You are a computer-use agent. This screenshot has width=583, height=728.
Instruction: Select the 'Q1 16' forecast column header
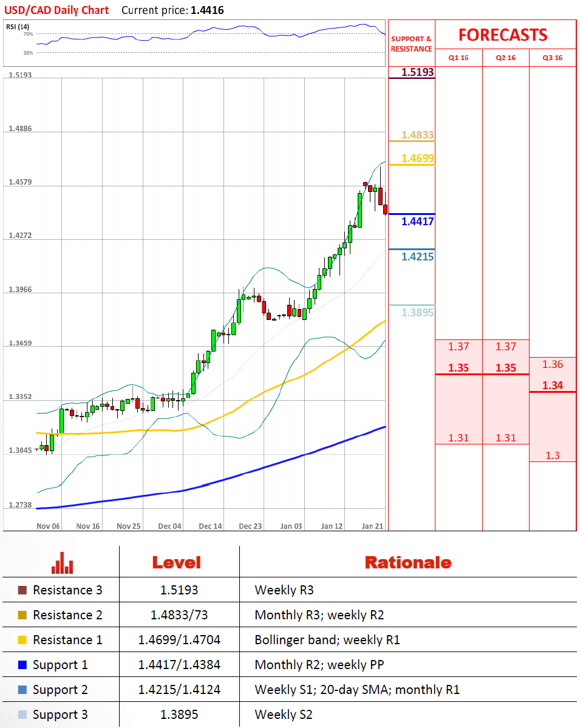pyautogui.click(x=459, y=58)
